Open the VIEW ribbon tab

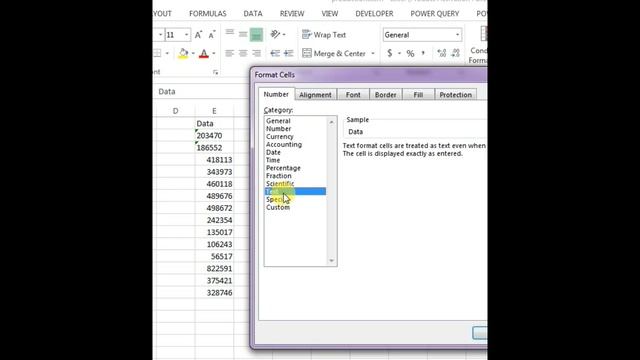[330, 13]
